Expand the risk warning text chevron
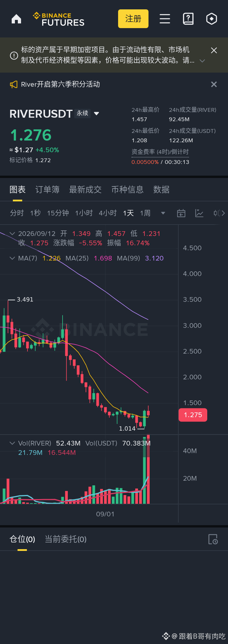Viewport: 228px width, 644px height. (202, 61)
